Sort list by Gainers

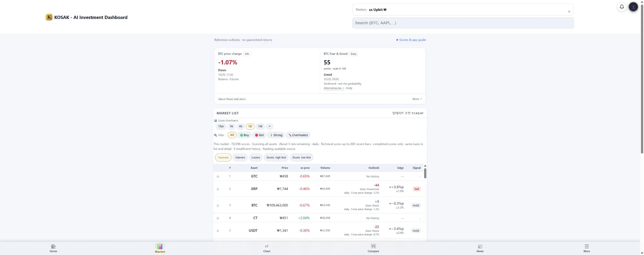click(x=240, y=157)
